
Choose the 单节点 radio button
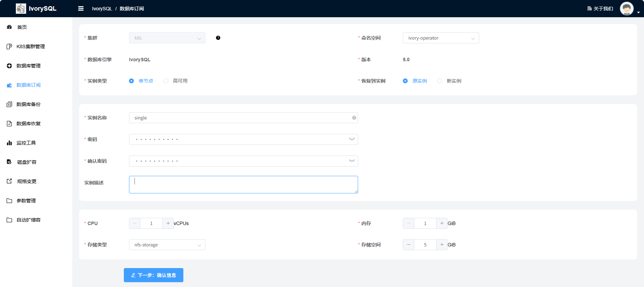pyautogui.click(x=131, y=81)
